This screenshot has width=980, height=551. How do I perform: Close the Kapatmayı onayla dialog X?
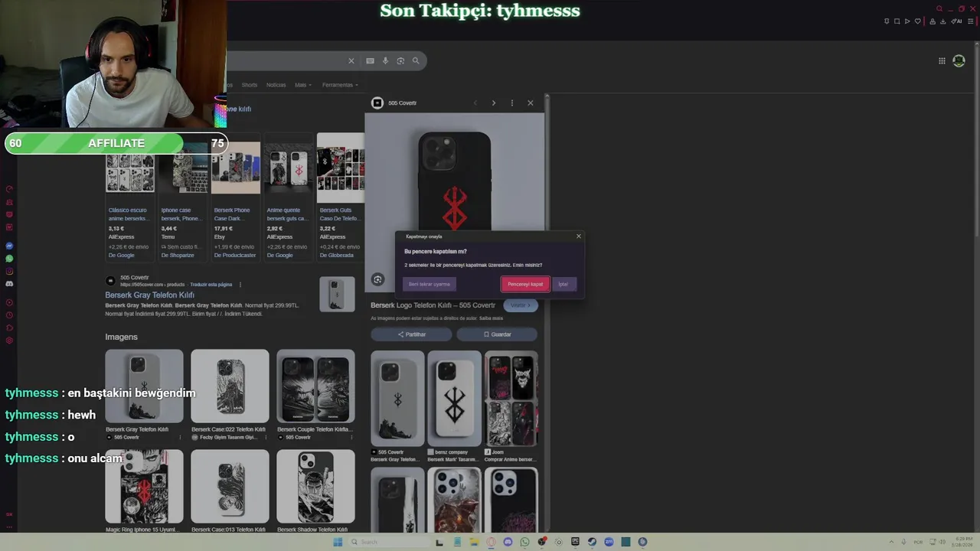pos(578,236)
